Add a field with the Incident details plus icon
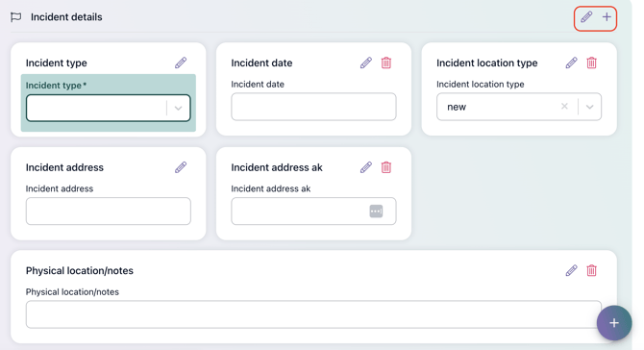Screen dimensions: 644x350 pos(607,17)
